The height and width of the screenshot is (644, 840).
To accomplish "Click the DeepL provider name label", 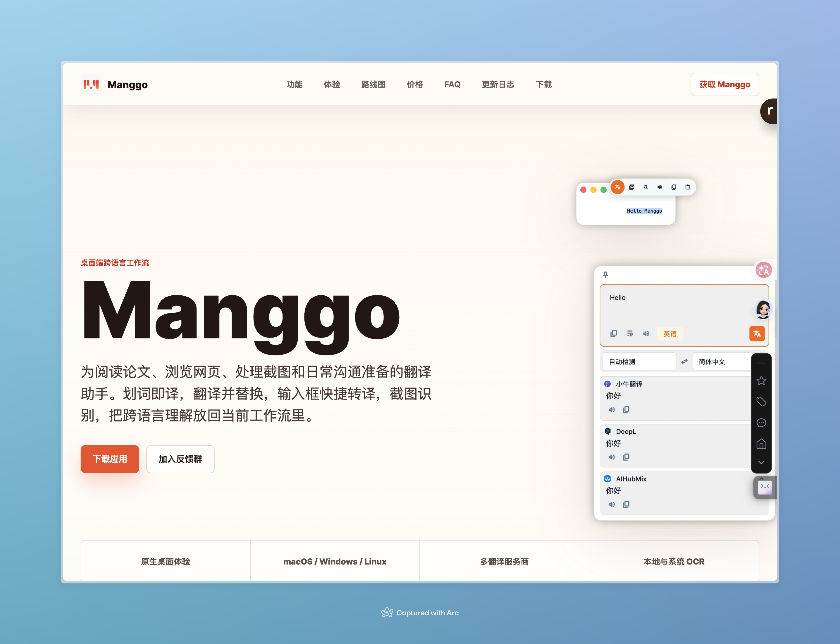I will click(x=626, y=432).
